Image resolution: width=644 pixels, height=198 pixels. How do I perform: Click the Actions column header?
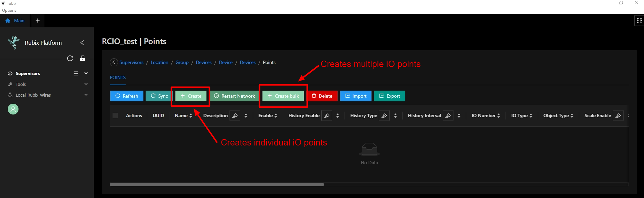pyautogui.click(x=134, y=115)
